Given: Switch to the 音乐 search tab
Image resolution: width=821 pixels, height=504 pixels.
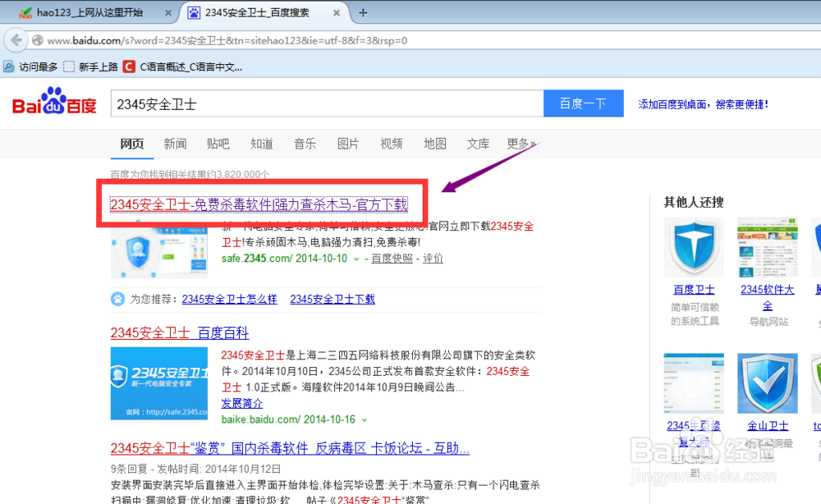Looking at the screenshot, I should coord(305,144).
